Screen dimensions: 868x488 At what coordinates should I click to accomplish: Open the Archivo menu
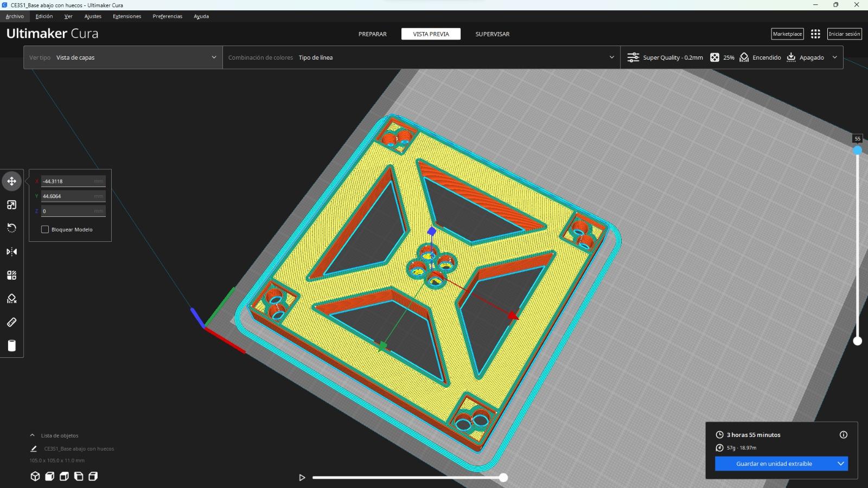click(15, 16)
